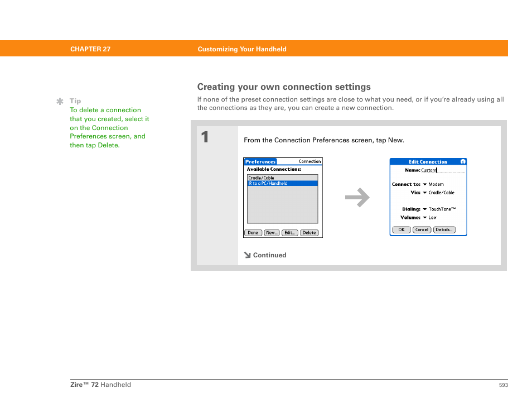
Task: Click the Zire 72 Handheld footer text
Action: [100, 385]
